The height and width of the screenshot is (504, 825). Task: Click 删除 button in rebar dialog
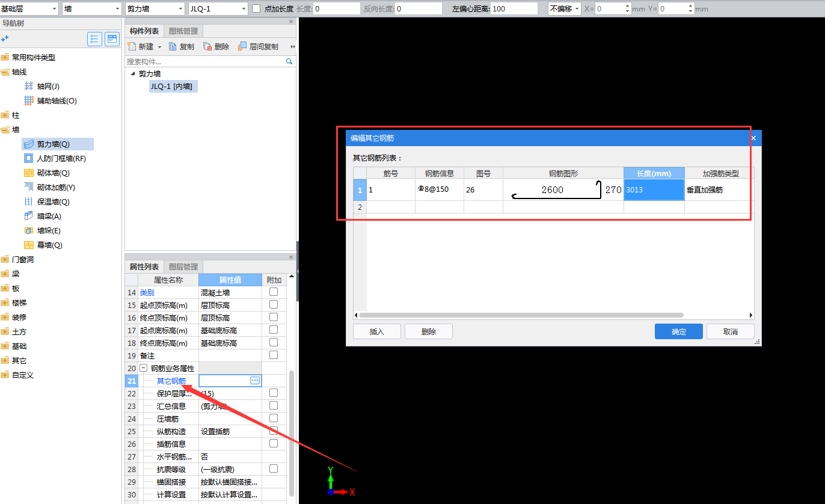tap(429, 331)
